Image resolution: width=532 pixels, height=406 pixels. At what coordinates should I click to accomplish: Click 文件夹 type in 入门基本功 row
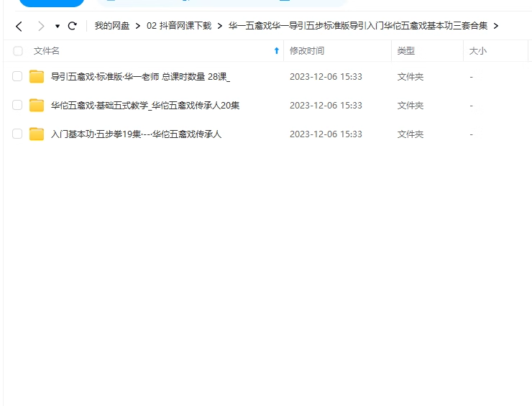click(411, 134)
